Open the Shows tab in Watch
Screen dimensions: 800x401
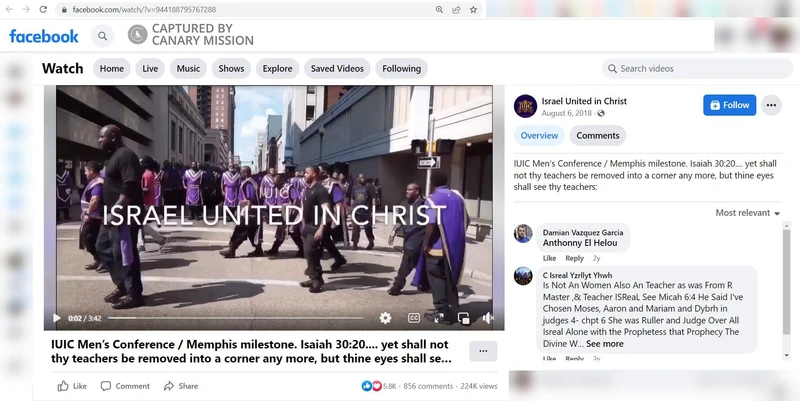pyautogui.click(x=231, y=68)
